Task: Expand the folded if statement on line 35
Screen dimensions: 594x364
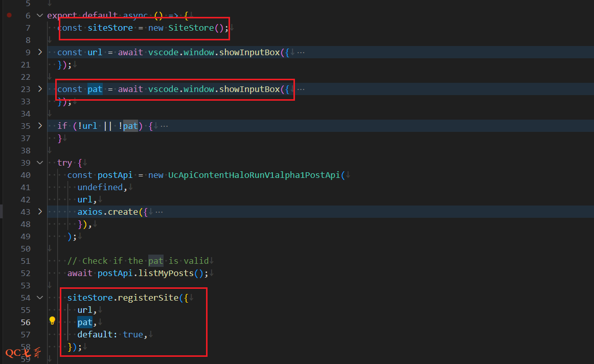Action: tap(40, 126)
